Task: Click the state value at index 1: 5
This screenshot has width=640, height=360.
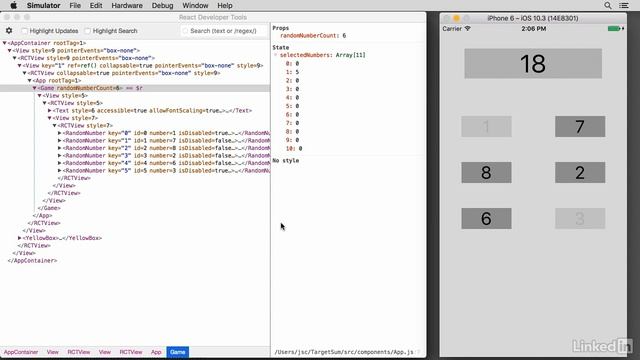Action: point(297,72)
